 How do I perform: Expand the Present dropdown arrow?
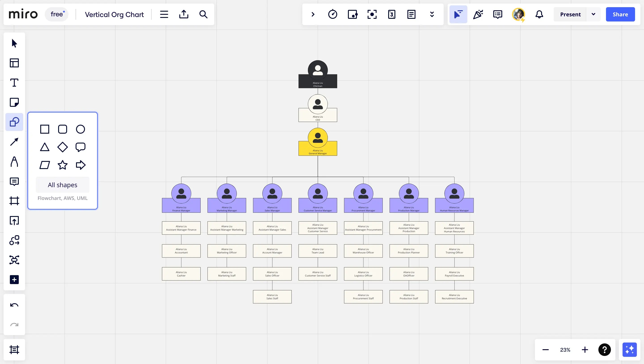tap(593, 14)
